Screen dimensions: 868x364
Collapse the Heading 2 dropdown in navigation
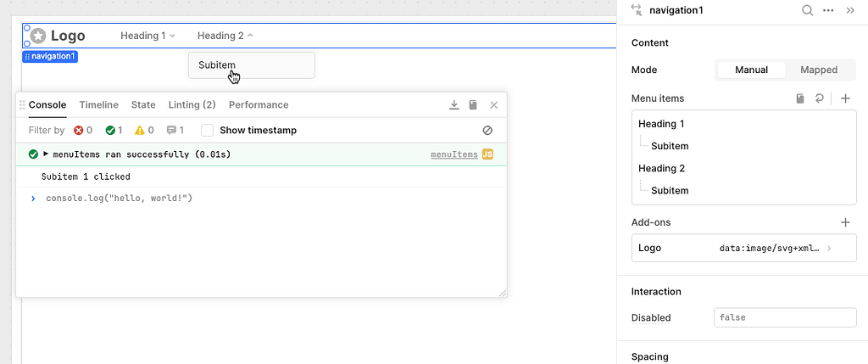point(225,36)
